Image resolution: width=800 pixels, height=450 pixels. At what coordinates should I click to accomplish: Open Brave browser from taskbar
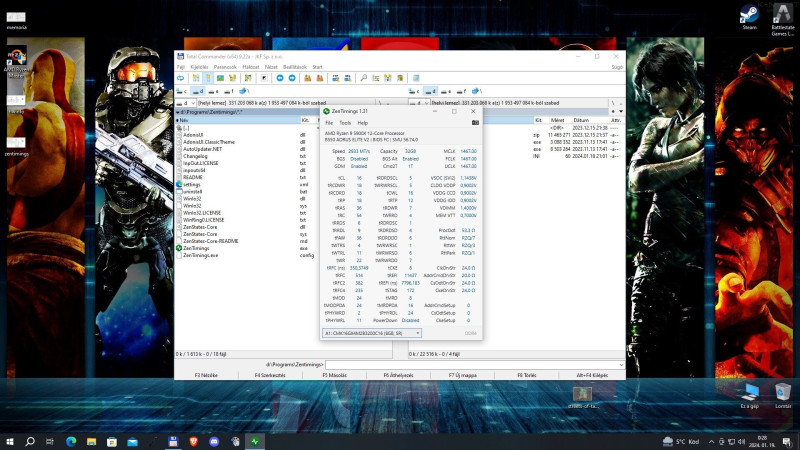193,441
